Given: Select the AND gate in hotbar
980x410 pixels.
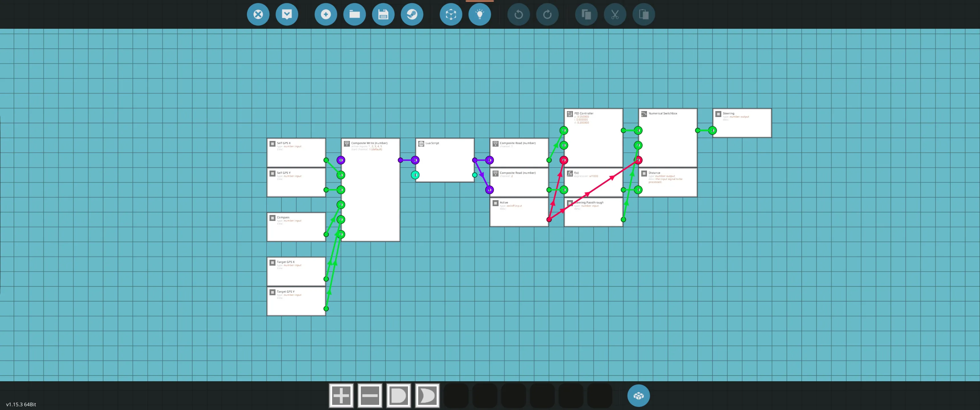Looking at the screenshot, I should click(x=398, y=395).
